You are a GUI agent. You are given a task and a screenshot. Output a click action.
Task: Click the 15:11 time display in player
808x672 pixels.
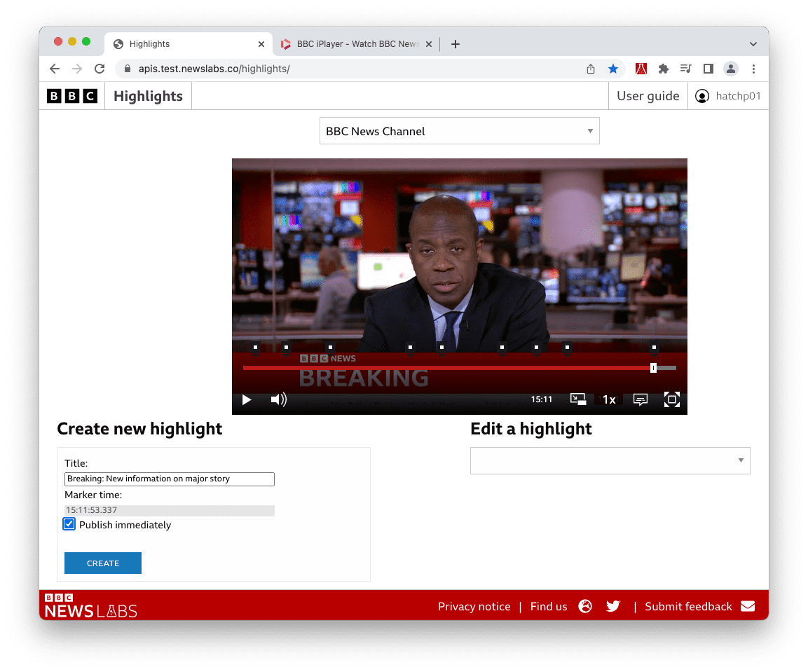541,399
